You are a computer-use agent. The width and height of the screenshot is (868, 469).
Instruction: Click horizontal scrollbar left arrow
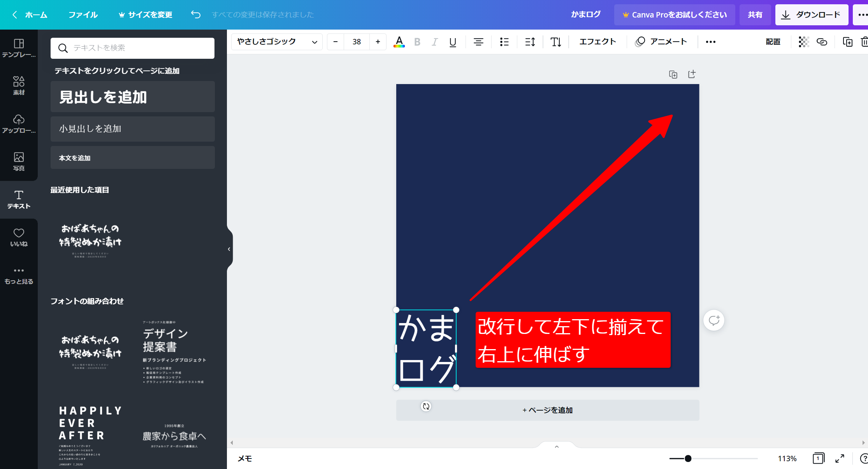(232, 443)
